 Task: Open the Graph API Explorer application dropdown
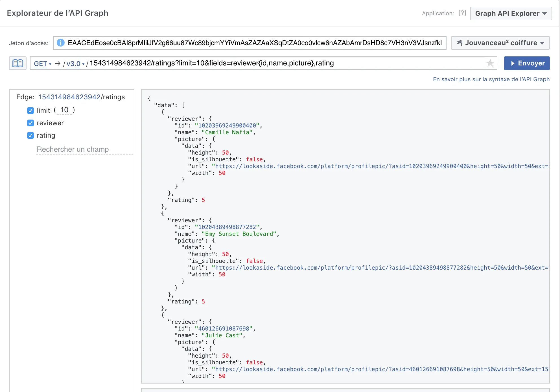511,14
